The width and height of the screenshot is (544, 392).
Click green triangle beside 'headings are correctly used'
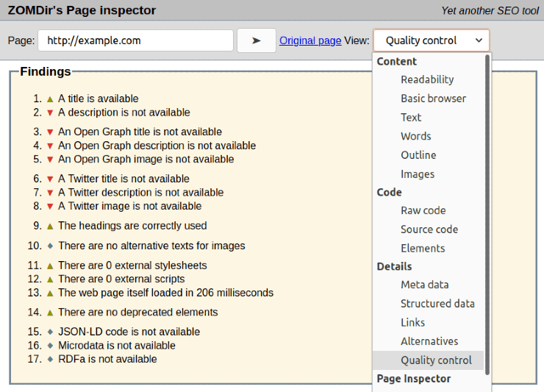(x=50, y=226)
